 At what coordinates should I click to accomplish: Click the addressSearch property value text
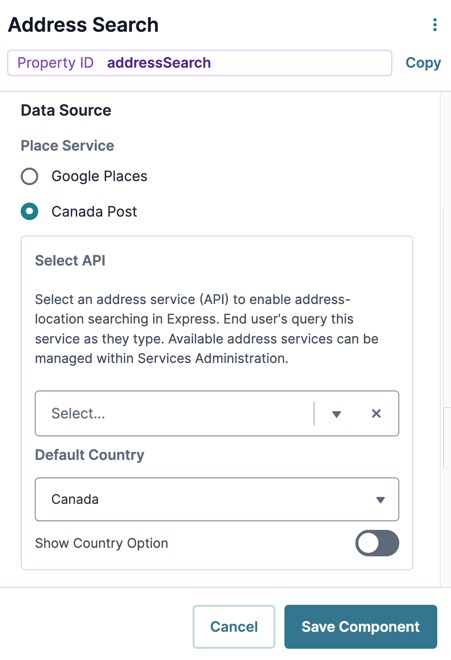point(159,63)
